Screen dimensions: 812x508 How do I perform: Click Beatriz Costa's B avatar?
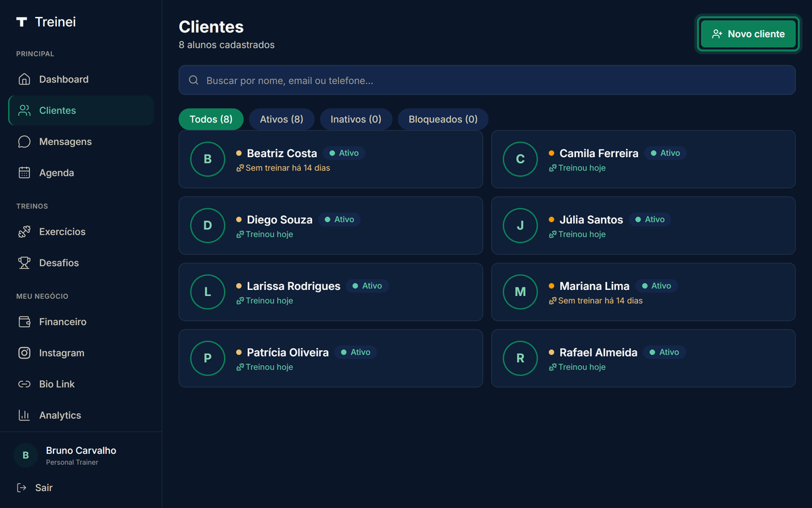pyautogui.click(x=208, y=159)
